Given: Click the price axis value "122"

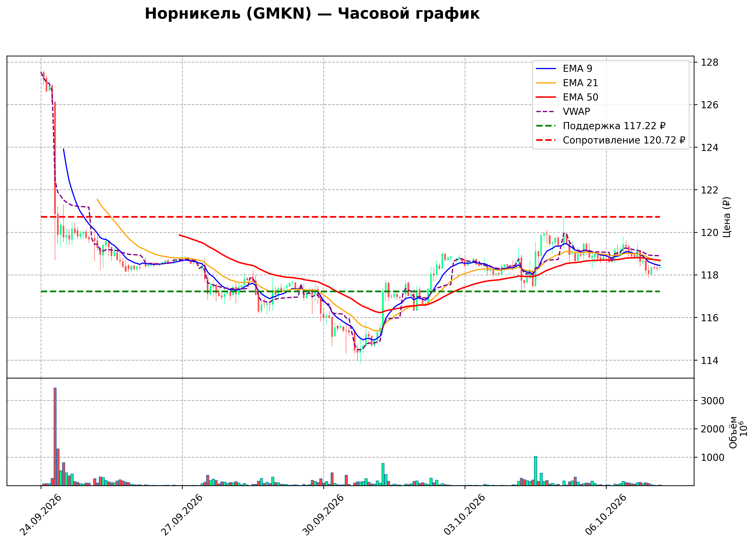Looking at the screenshot, I should pos(710,190).
